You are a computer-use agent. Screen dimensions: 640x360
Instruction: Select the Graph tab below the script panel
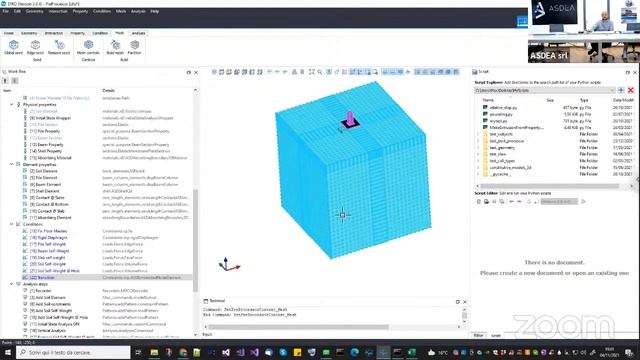point(496,336)
